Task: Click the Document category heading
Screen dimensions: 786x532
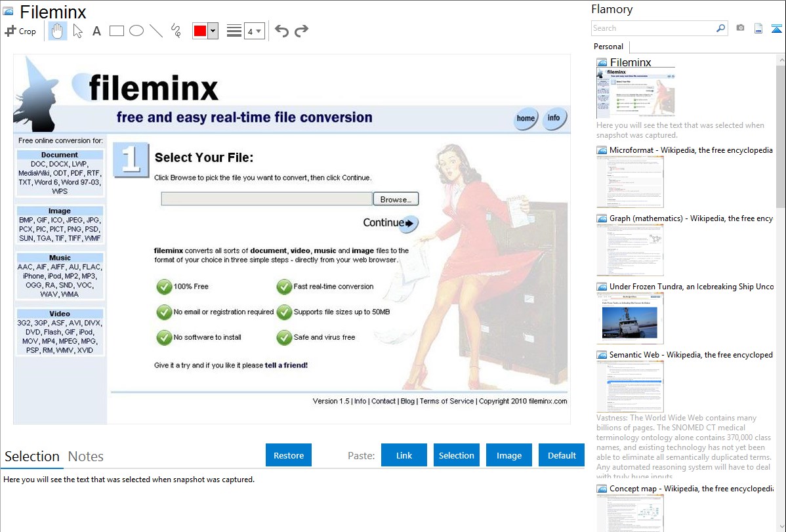Action: (x=60, y=155)
